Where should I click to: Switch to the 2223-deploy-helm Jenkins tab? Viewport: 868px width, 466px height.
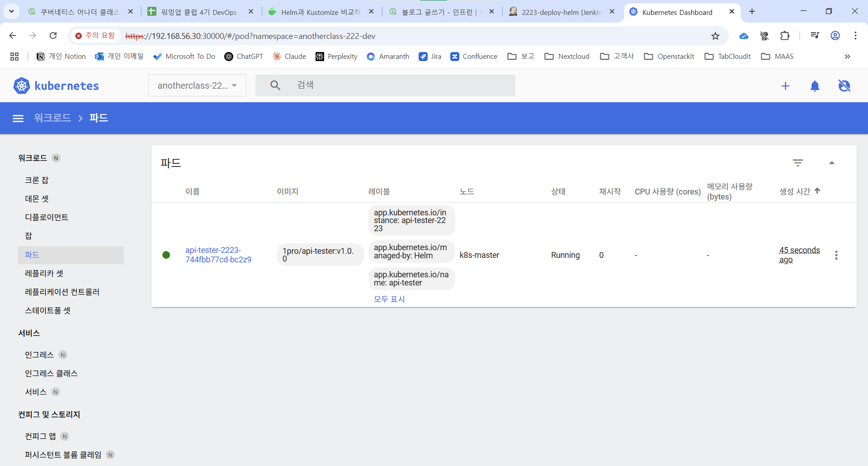(x=562, y=12)
